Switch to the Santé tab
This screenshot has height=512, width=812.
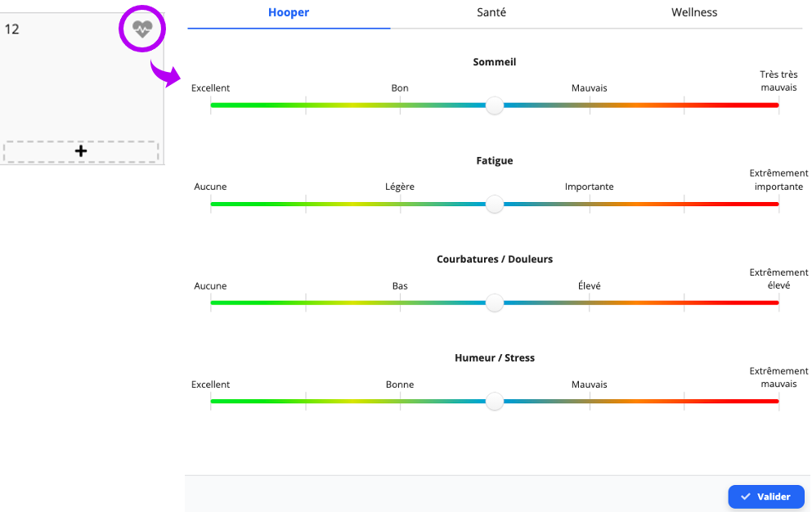(x=491, y=12)
